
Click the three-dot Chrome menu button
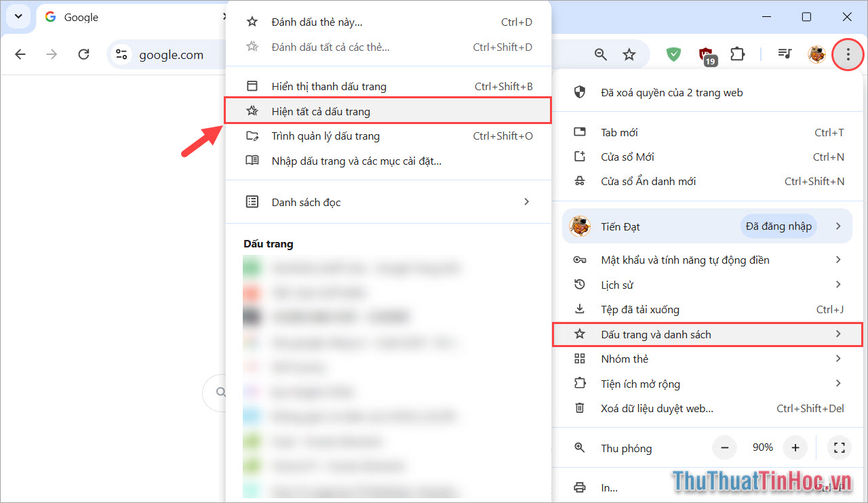pyautogui.click(x=847, y=55)
